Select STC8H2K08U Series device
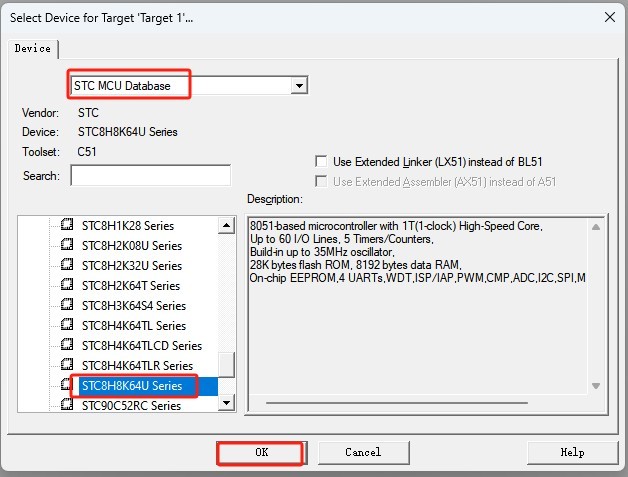This screenshot has width=628, height=477. (x=132, y=246)
